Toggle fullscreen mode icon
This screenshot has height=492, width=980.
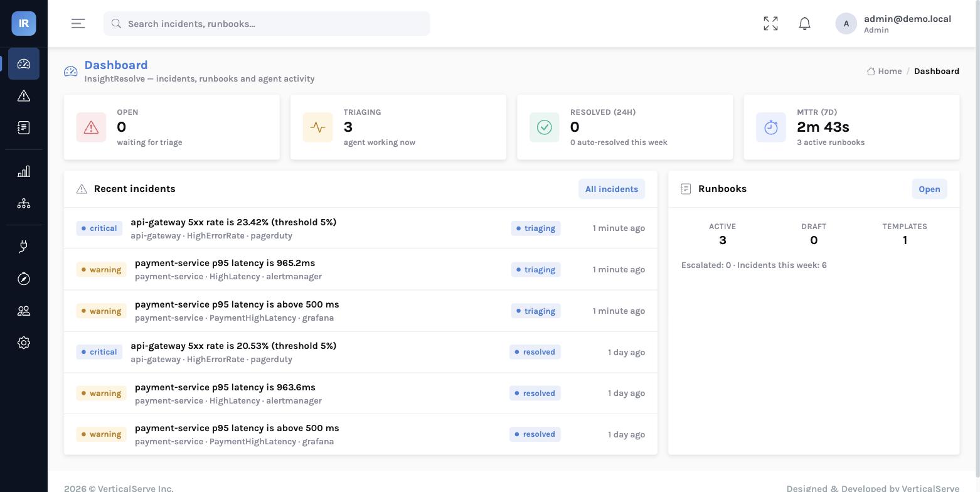[771, 24]
